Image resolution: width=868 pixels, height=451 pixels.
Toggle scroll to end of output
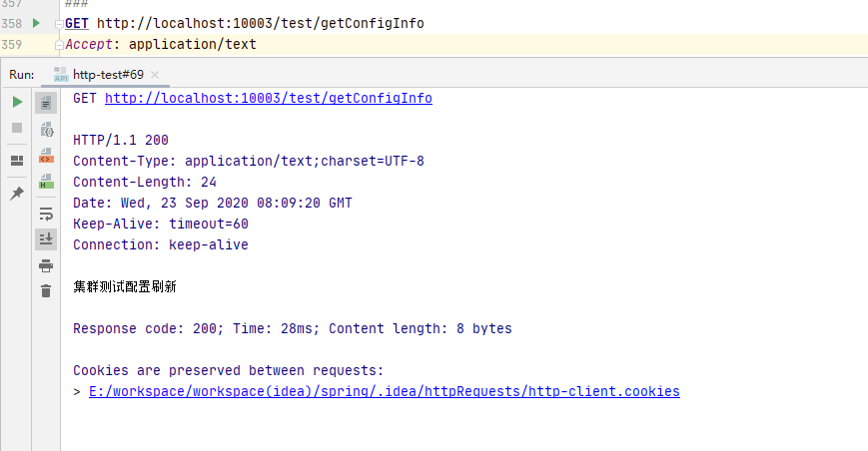[x=46, y=239]
